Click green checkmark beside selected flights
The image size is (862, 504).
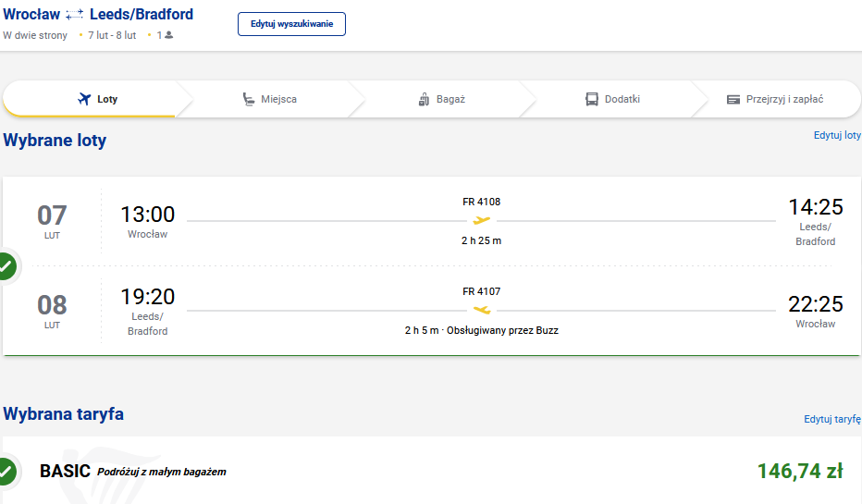coord(6,266)
